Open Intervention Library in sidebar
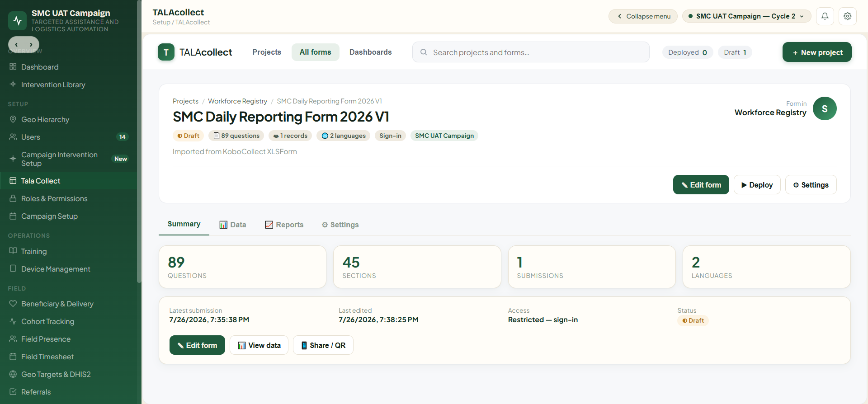This screenshot has height=404, width=868. [x=68, y=85]
